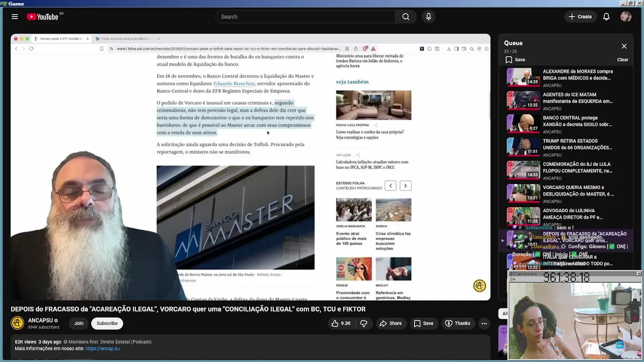644x362 pixels.
Task: Click back arrow in the video's browser
Action: pos(16,49)
